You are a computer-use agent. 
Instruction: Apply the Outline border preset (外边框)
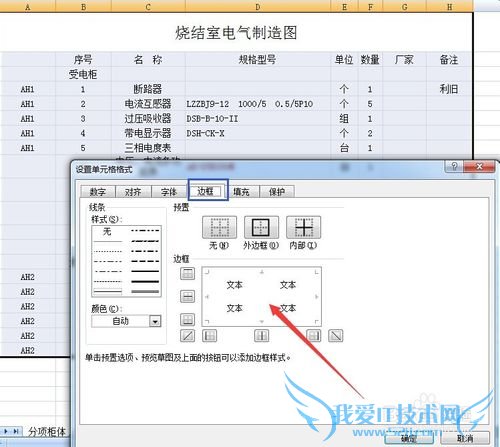click(x=261, y=227)
